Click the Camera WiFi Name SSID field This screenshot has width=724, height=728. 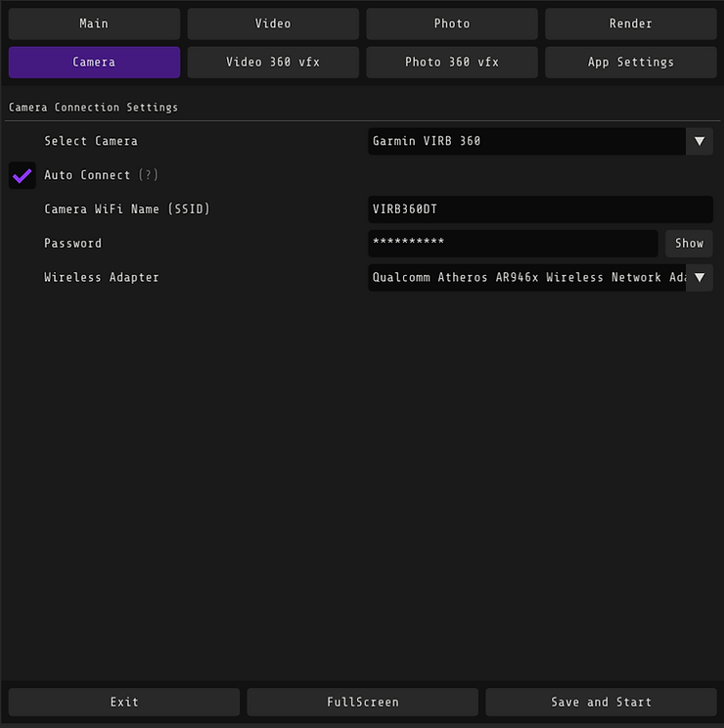click(x=541, y=209)
